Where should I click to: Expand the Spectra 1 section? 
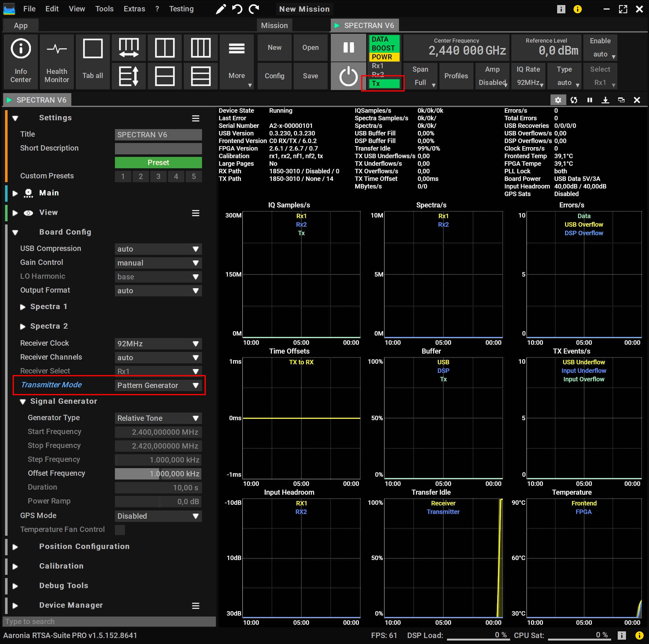point(23,307)
